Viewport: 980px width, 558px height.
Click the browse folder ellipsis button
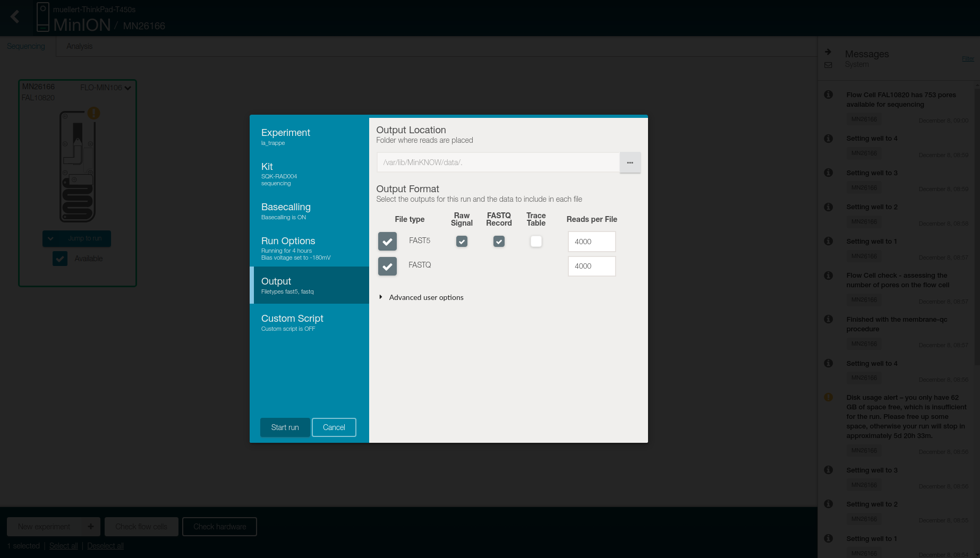(x=629, y=162)
